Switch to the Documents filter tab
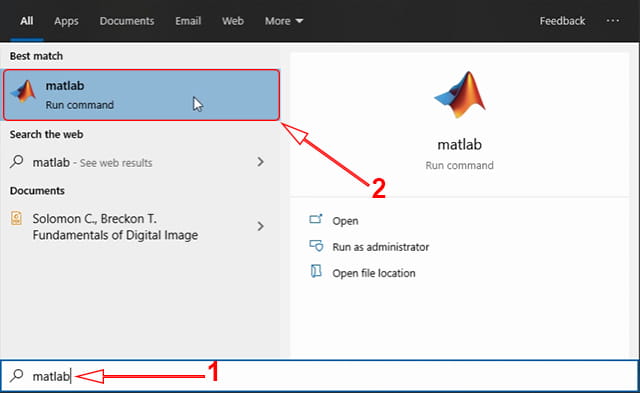This screenshot has width=640, height=393. (127, 21)
